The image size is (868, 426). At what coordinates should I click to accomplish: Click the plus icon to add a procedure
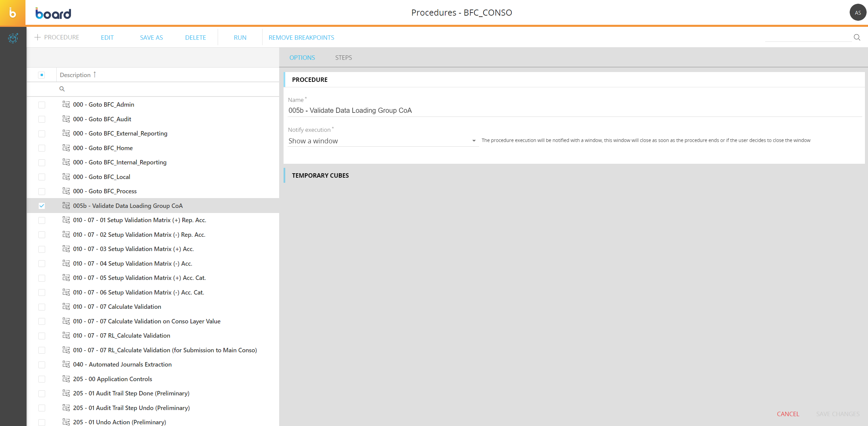pos(38,37)
